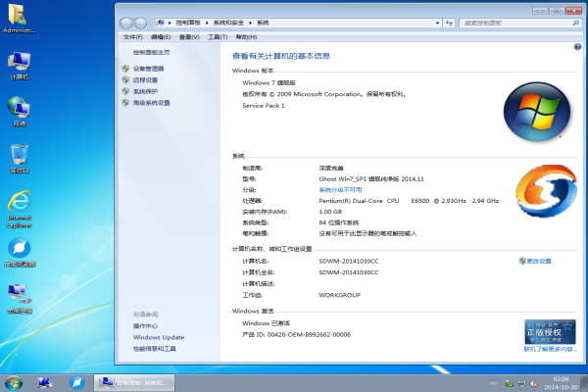Select the Control Panel taskbar window button
Image resolution: width=588 pixels, height=392 pixels.
tap(134, 383)
